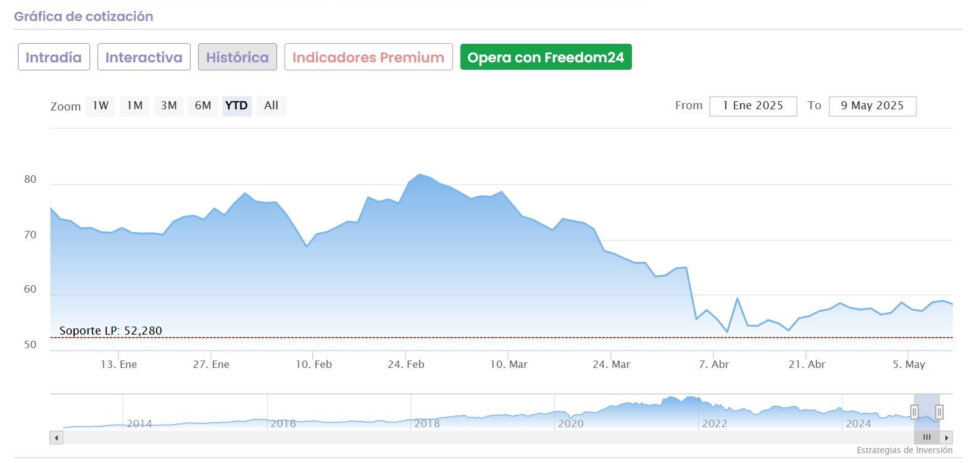Open the Interactiva chart tab
Screen dimensions: 980x463
point(144,57)
